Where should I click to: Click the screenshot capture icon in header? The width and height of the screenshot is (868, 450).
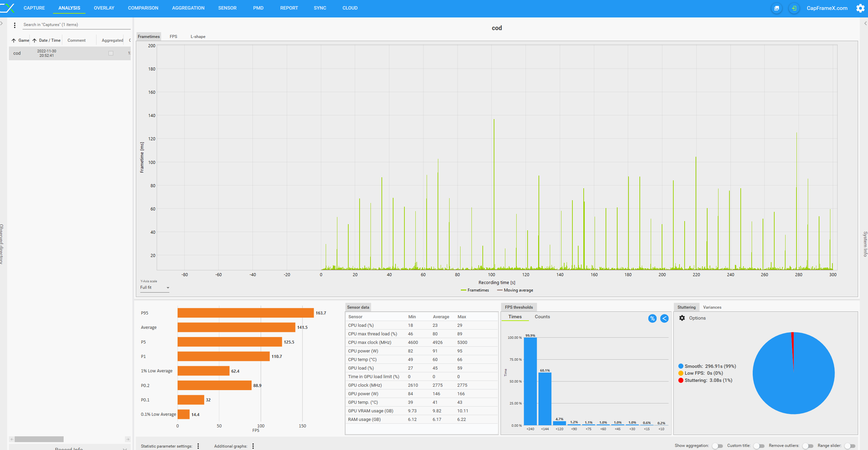(x=776, y=8)
